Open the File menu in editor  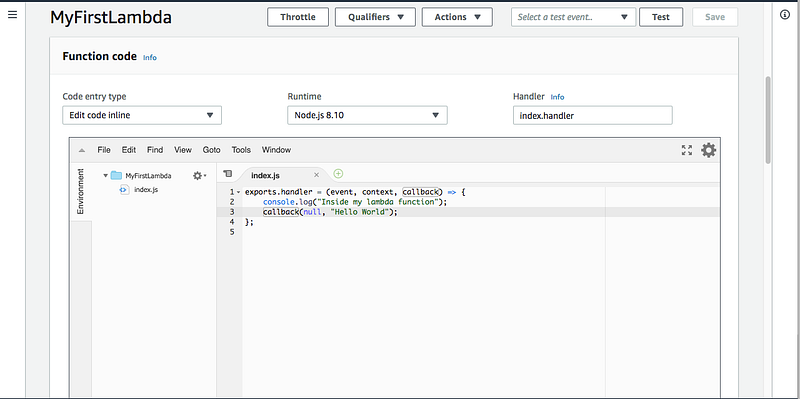coord(104,150)
